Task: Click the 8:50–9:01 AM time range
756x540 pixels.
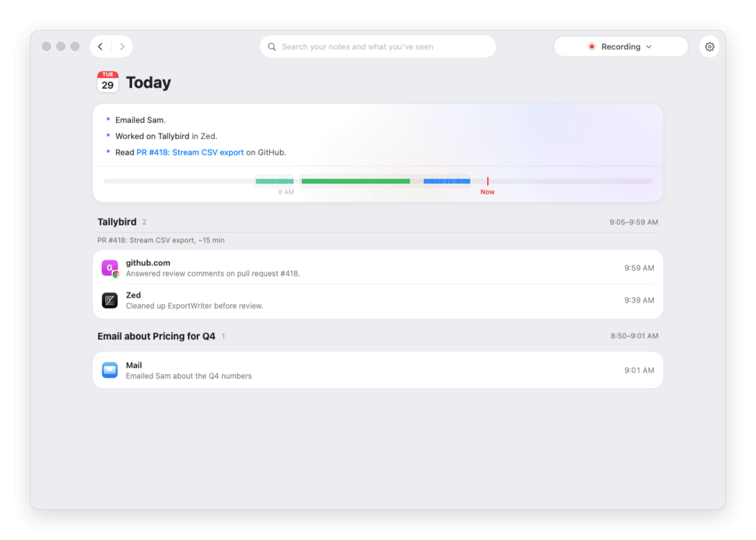Action: coord(634,336)
